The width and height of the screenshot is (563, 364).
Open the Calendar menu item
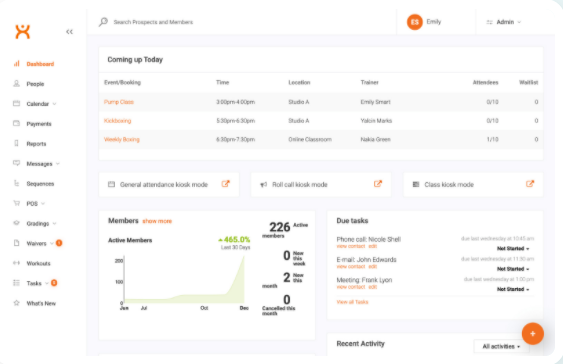point(37,104)
